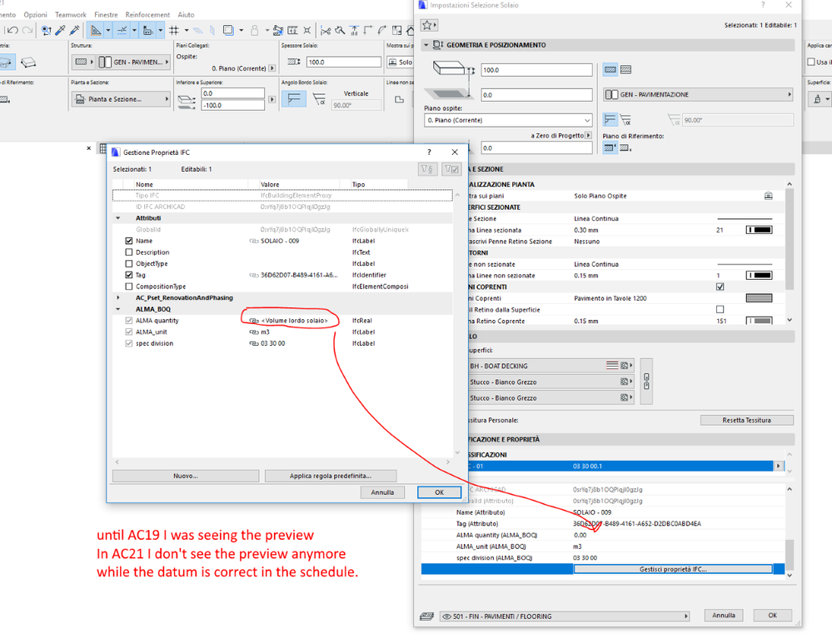The width and height of the screenshot is (832, 644).
Task: Expand the AC_Pset_RenovationAndPhasing group
Action: (117, 298)
